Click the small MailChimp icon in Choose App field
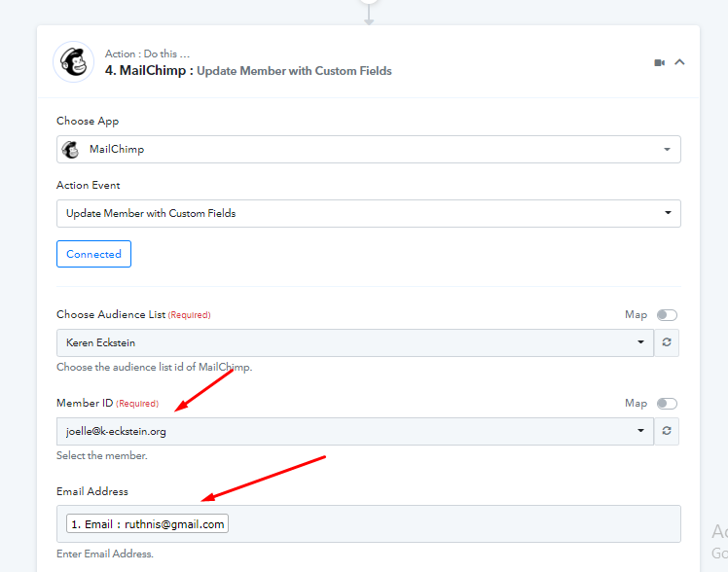The width and height of the screenshot is (728, 572). click(x=71, y=150)
